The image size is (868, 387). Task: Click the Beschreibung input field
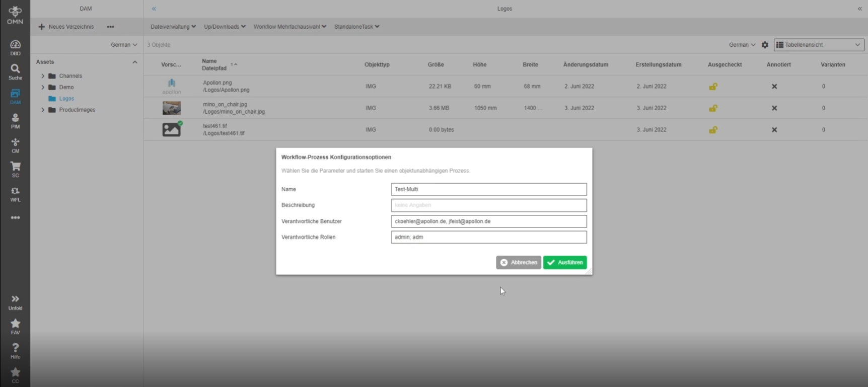coord(488,205)
